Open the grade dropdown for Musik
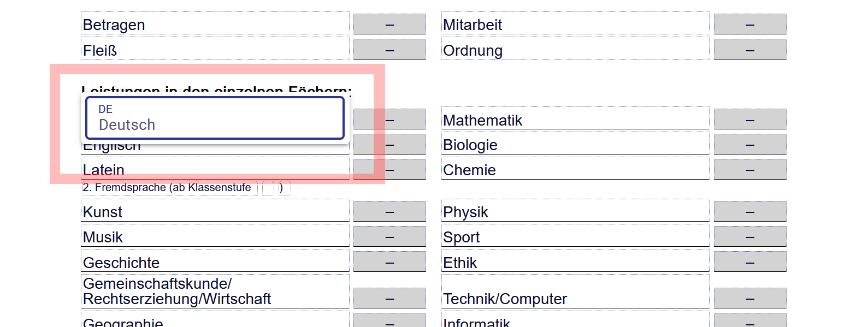The width and height of the screenshot is (868, 327). click(389, 237)
